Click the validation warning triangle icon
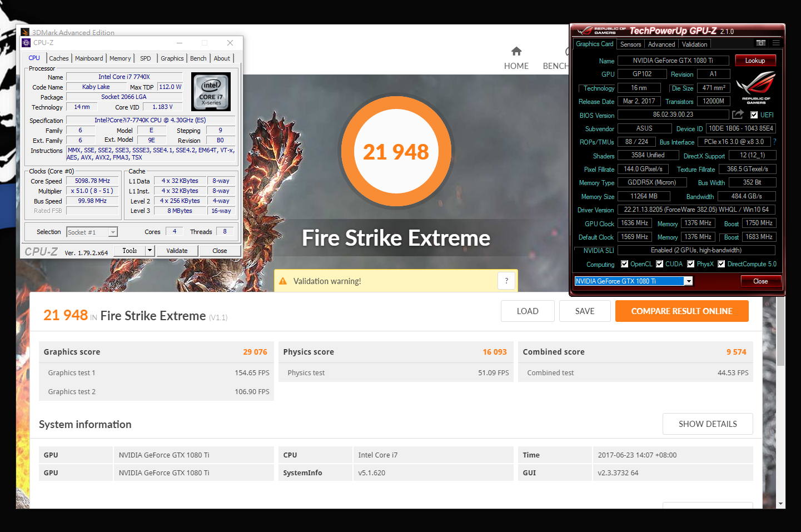Screen dimensions: 801x532 click(x=283, y=281)
